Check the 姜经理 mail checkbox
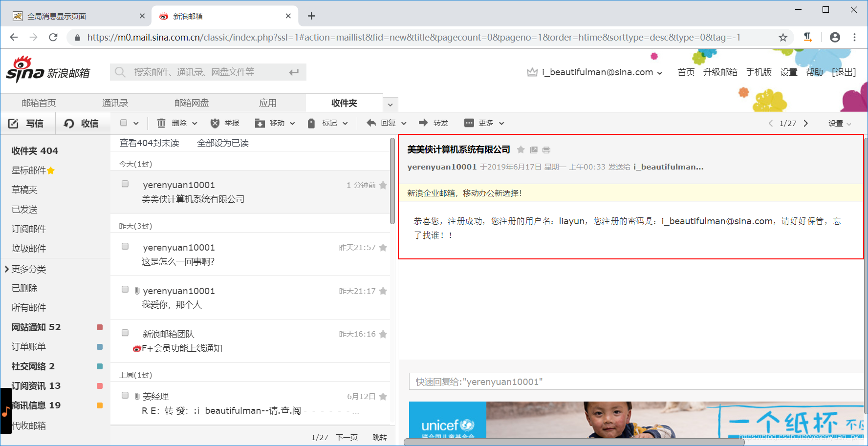This screenshot has width=868, height=446. tap(125, 395)
